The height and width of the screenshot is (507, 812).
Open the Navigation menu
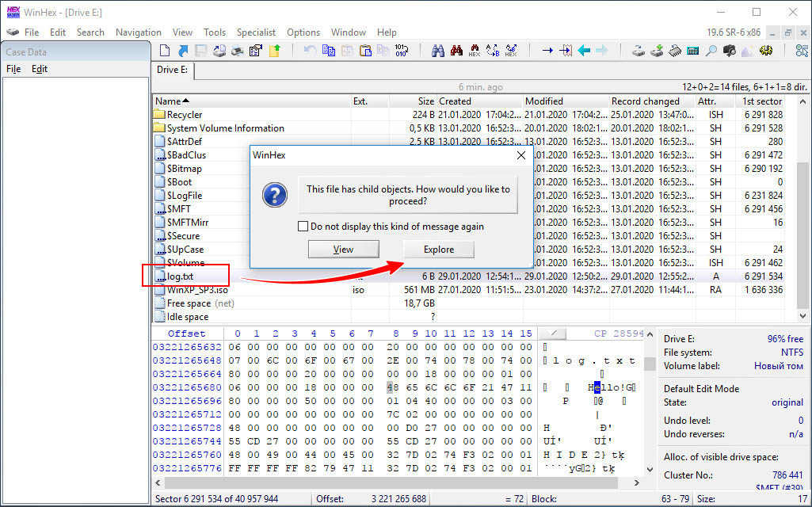tap(139, 32)
